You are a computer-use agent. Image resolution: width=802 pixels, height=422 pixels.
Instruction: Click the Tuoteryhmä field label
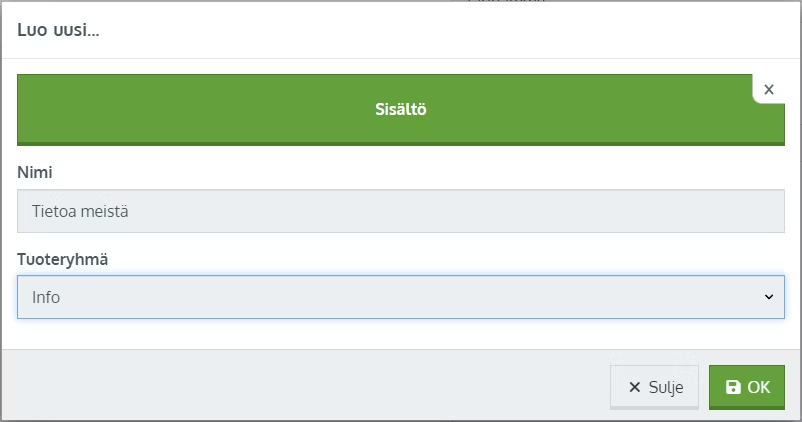pyautogui.click(x=63, y=259)
